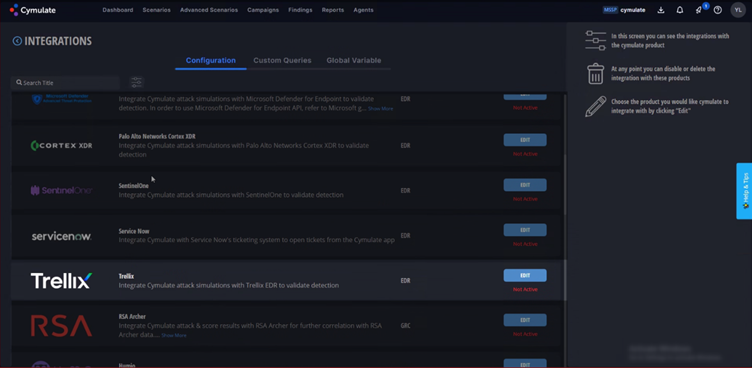Screen dimensions: 752x368
Task: Click the trash can icon in help panel
Action: (x=595, y=73)
